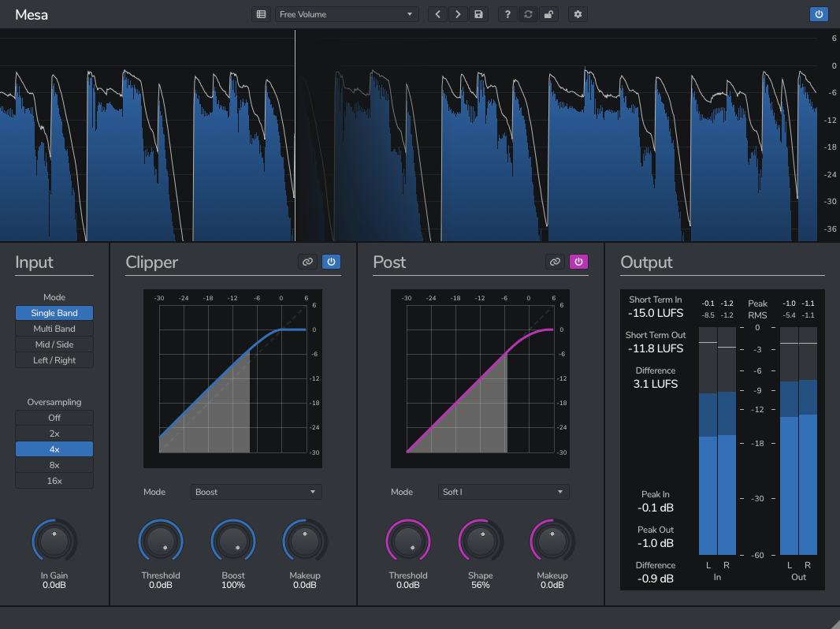840x629 pixels.
Task: Expand the Clipper Mode dropdown showing Boost
Action: click(x=256, y=492)
